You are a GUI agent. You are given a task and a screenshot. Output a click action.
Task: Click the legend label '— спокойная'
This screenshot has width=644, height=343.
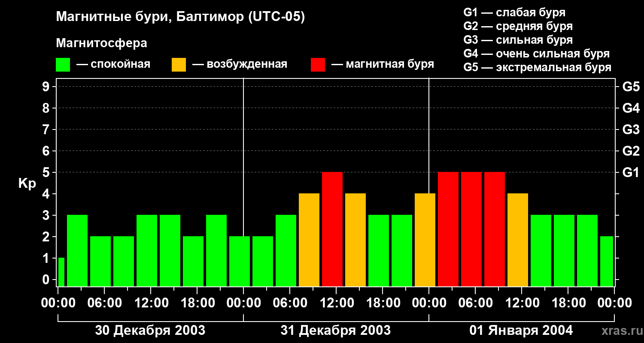[x=113, y=64]
